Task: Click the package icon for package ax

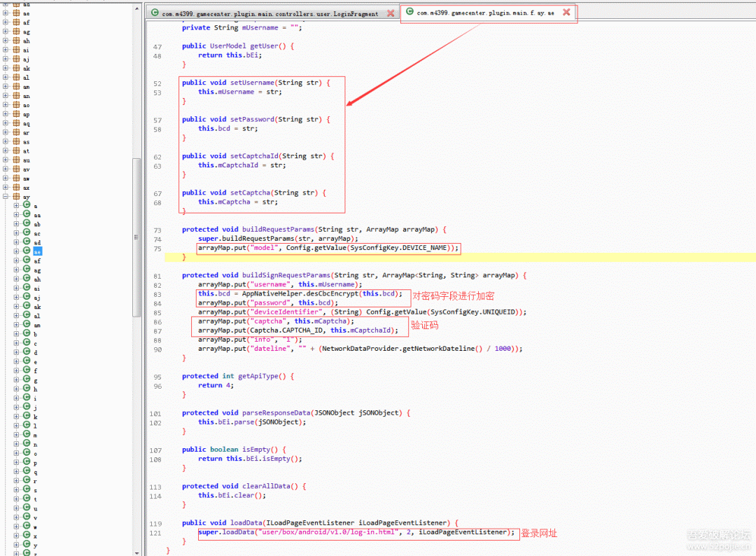Action: click(x=16, y=187)
